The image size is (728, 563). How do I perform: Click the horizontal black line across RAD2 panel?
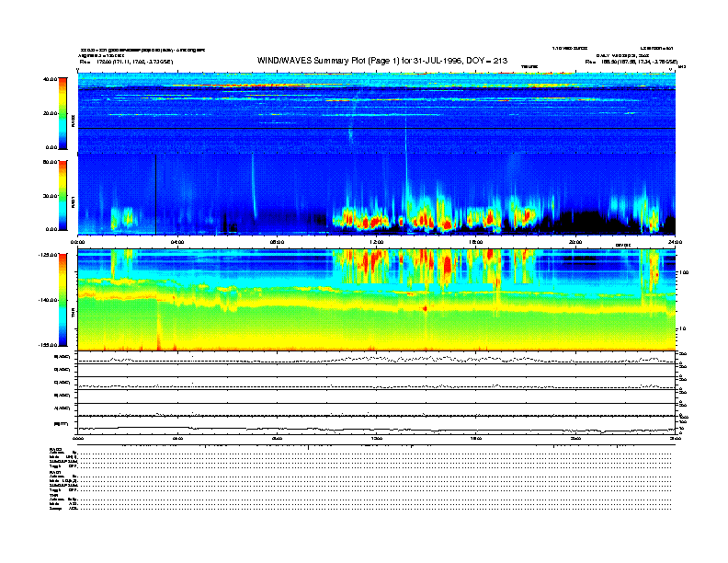[x=377, y=128]
